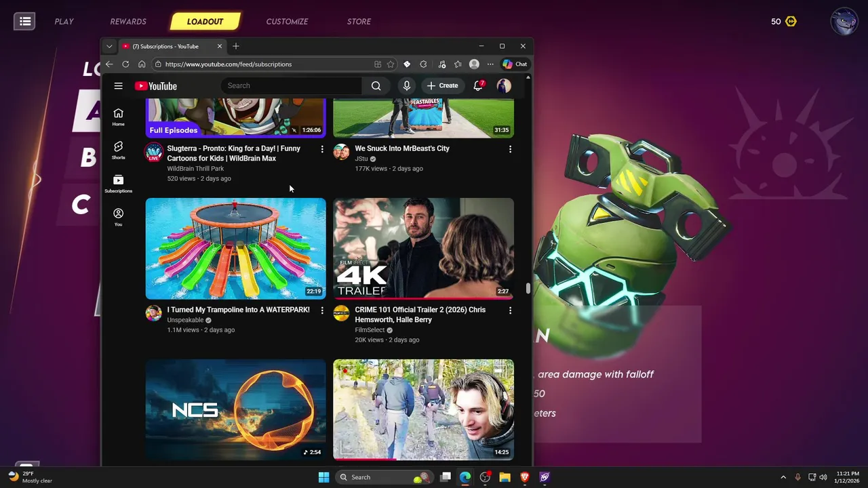Click the game player avatar icon

coord(844,22)
